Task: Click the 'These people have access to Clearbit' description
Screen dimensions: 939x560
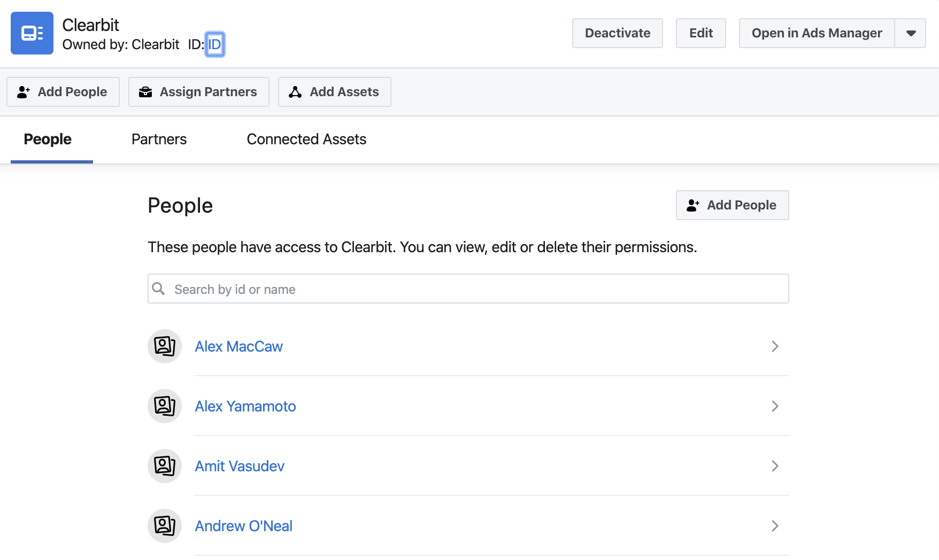Action: pyautogui.click(x=422, y=247)
